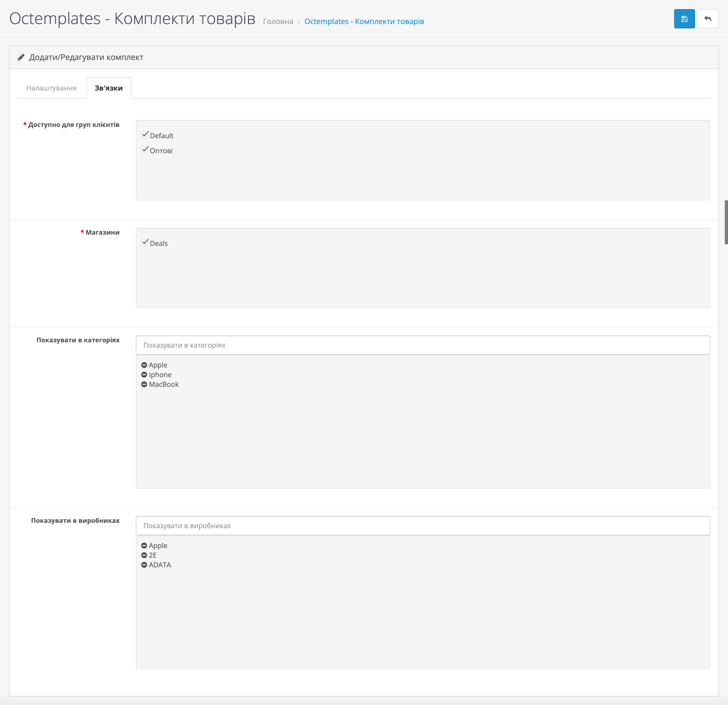
Task: Select the Зв'язки tab
Action: click(108, 88)
